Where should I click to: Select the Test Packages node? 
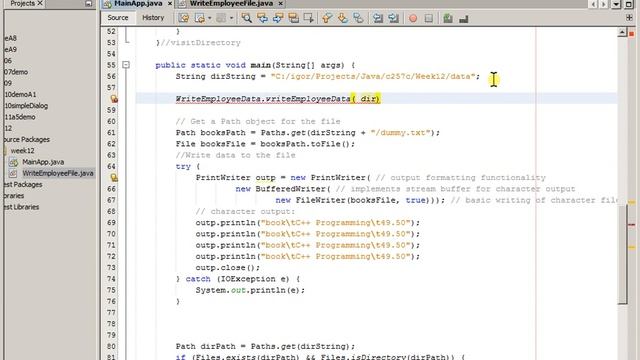point(23,184)
